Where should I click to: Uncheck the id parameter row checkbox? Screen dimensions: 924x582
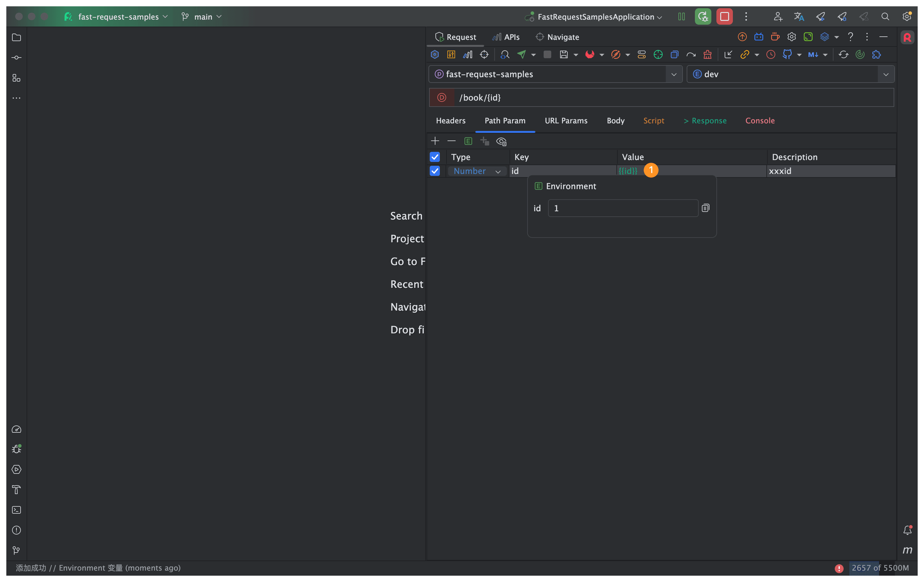point(435,171)
